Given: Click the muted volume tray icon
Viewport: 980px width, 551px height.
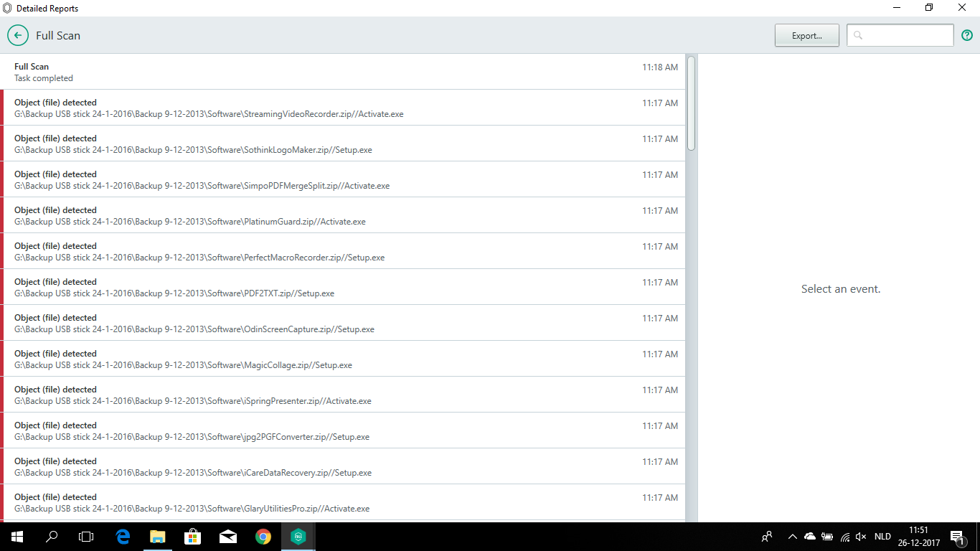Looking at the screenshot, I should 862,536.
